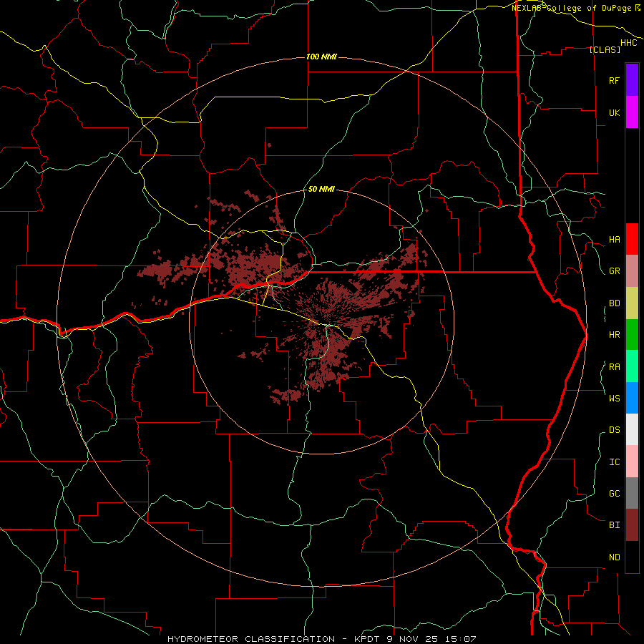Click the RA light green legend swatch
644x644 pixels.
click(632, 366)
